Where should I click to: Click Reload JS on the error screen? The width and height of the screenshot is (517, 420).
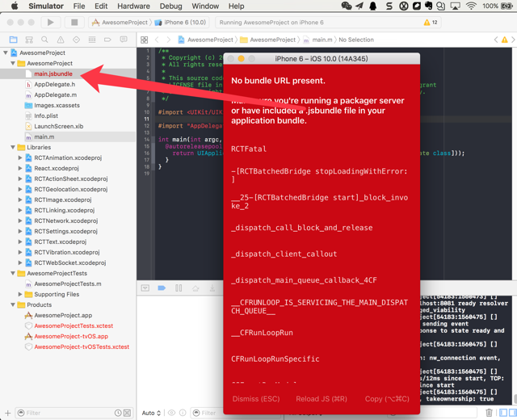coord(322,399)
